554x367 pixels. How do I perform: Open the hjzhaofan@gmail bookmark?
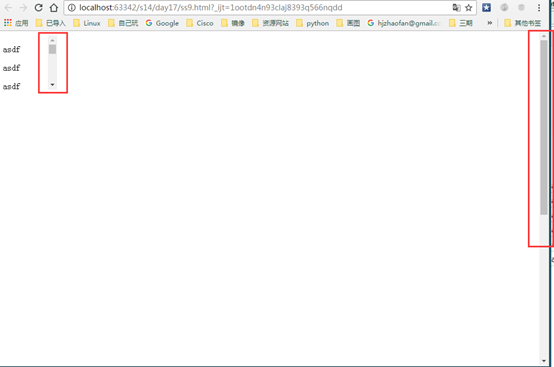click(x=404, y=23)
